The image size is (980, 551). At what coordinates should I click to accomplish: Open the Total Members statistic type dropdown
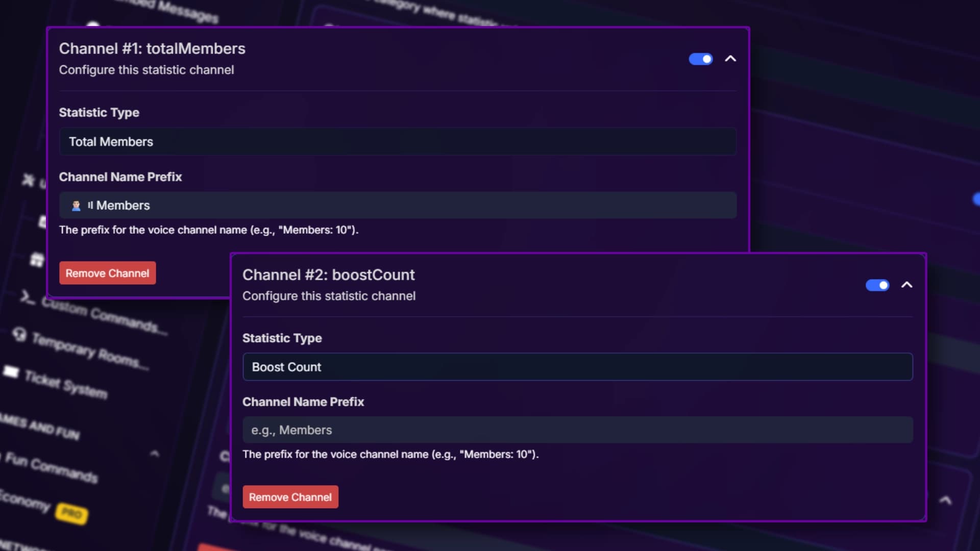click(x=398, y=142)
